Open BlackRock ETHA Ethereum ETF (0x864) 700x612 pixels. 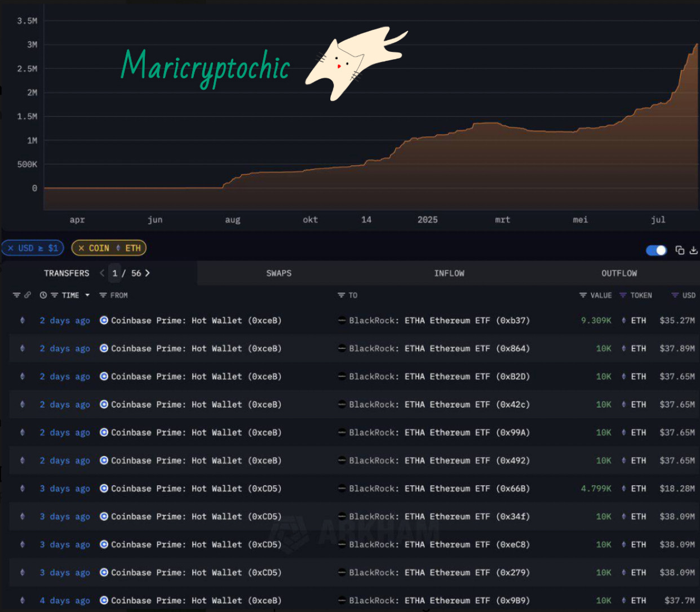pos(440,348)
